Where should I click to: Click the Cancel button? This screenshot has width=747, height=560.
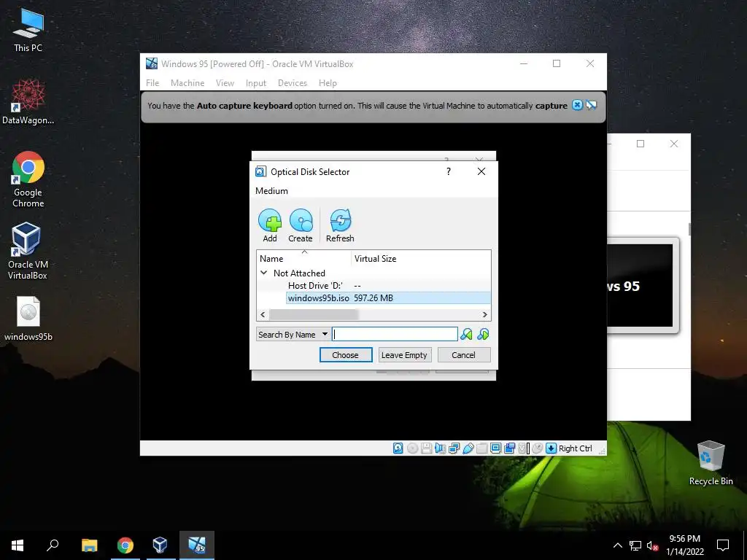(463, 355)
